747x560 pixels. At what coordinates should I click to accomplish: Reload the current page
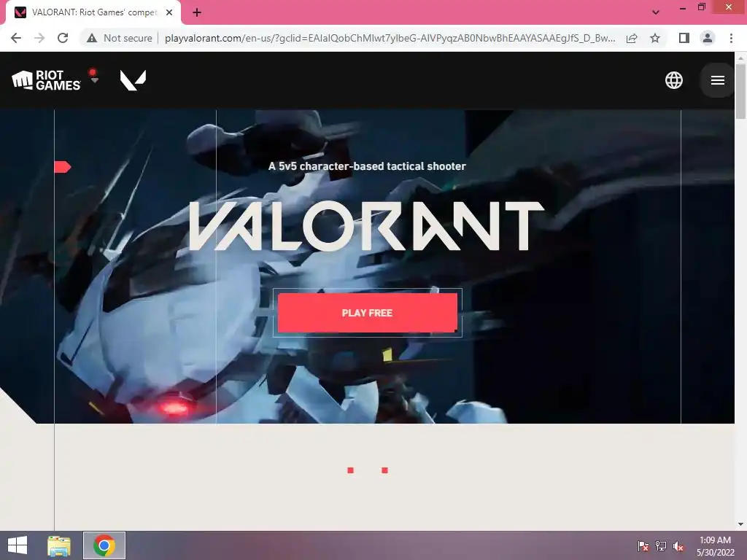point(63,38)
